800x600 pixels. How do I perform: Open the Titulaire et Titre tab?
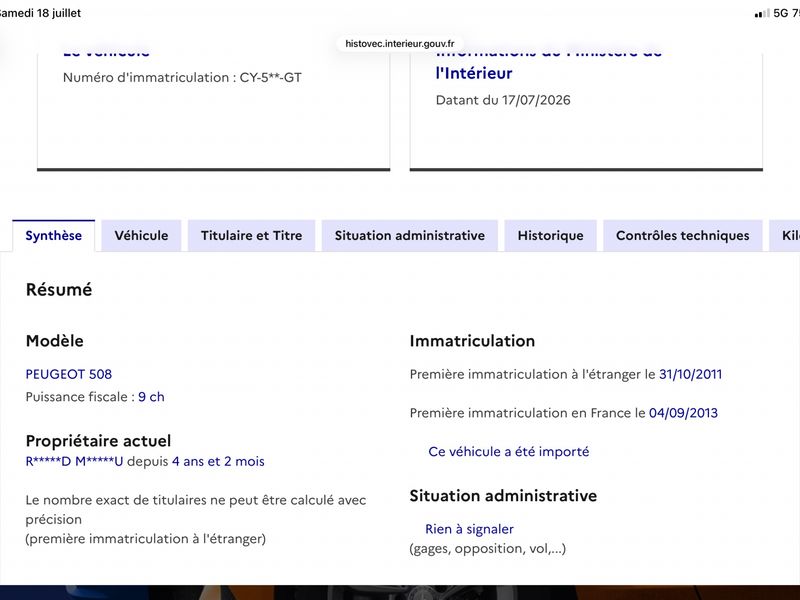click(x=252, y=235)
